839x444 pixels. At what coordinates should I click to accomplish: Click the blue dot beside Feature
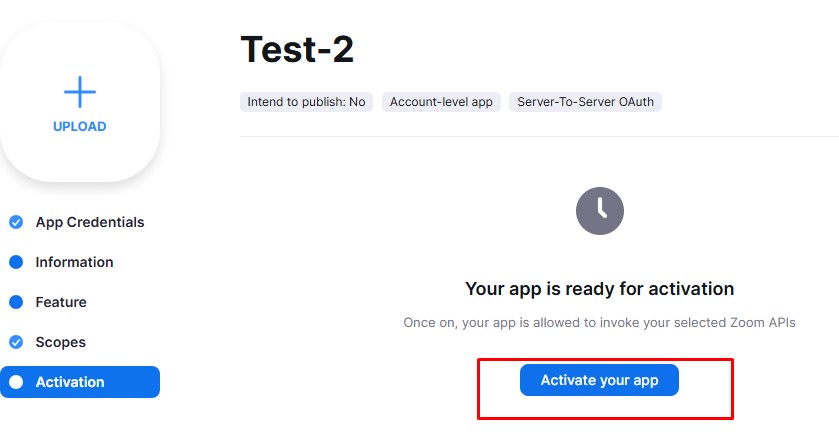point(16,302)
